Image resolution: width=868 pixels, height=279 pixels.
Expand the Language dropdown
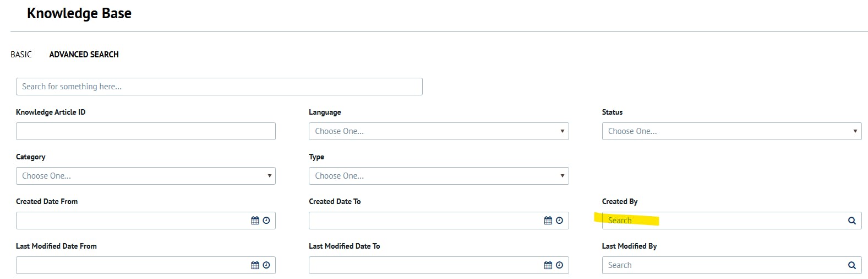tap(439, 131)
